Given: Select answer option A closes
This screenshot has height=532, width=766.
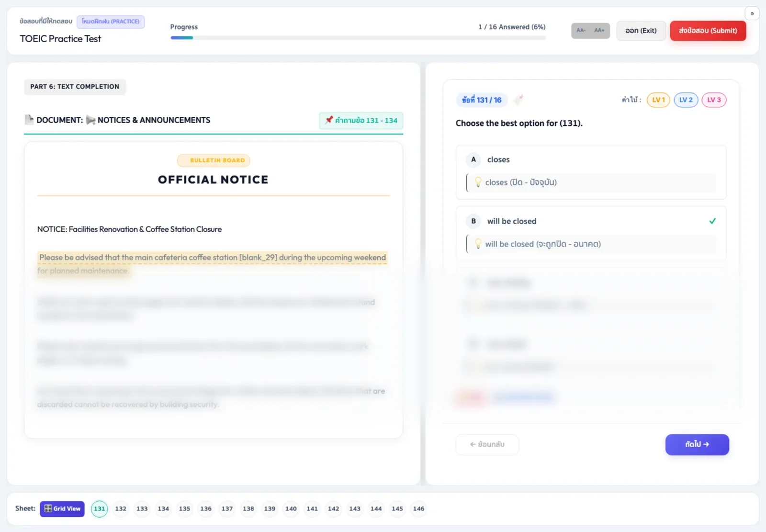Looking at the screenshot, I should (591, 159).
